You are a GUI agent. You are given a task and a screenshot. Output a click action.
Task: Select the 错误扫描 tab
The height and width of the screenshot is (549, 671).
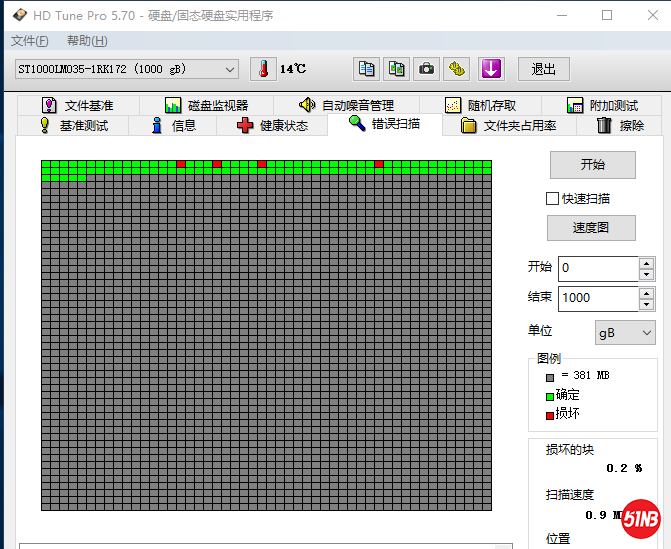click(x=385, y=124)
